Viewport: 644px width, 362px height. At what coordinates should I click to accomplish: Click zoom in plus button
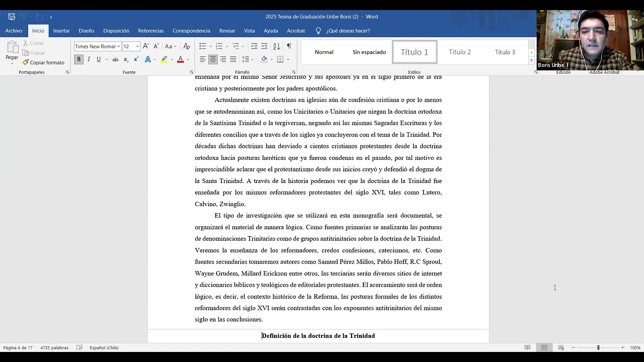tap(622, 347)
